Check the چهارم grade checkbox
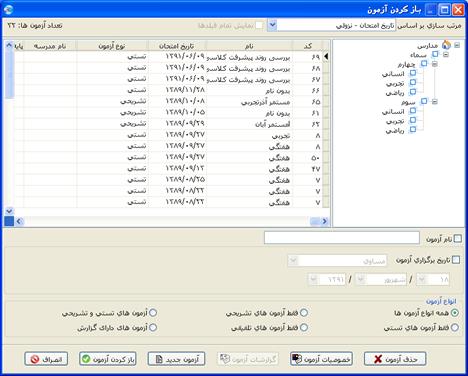 click(x=424, y=63)
